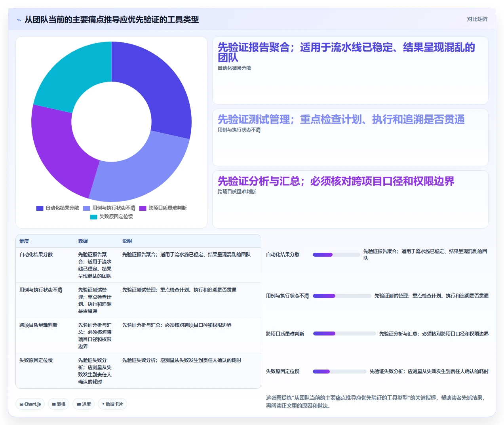Toggle 跨项目质量难判断 legend swatch
Viewport: 504px width, 425px height.
[143, 208]
